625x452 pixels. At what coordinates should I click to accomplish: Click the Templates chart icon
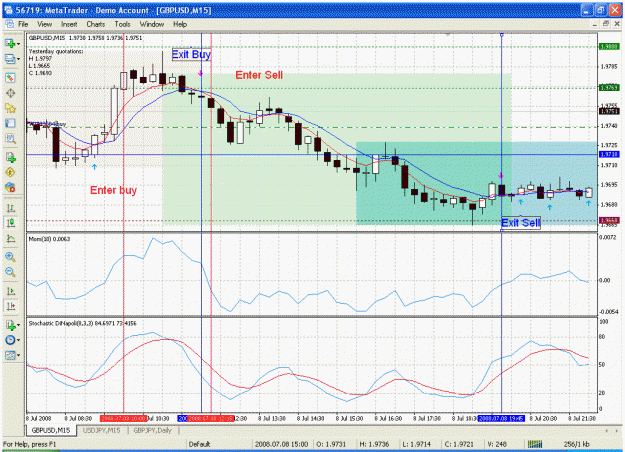point(10,355)
